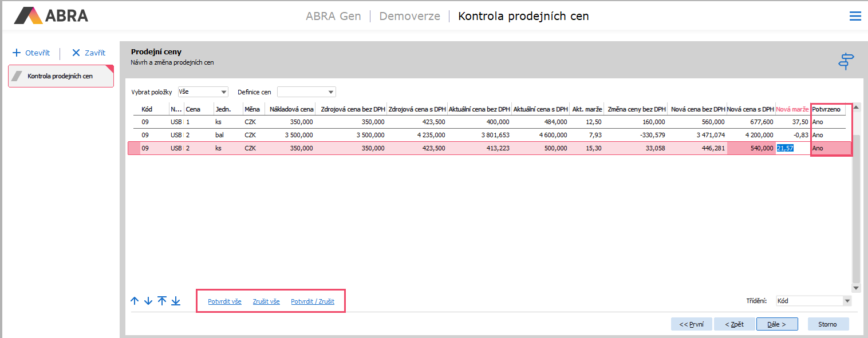
Task: Click the price change value 160,000
Action: [654, 122]
